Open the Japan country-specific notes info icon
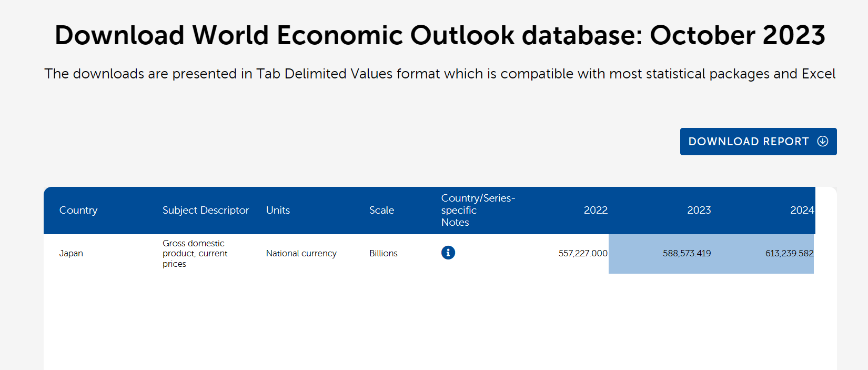Viewport: 868px width, 370px height. 448,253
